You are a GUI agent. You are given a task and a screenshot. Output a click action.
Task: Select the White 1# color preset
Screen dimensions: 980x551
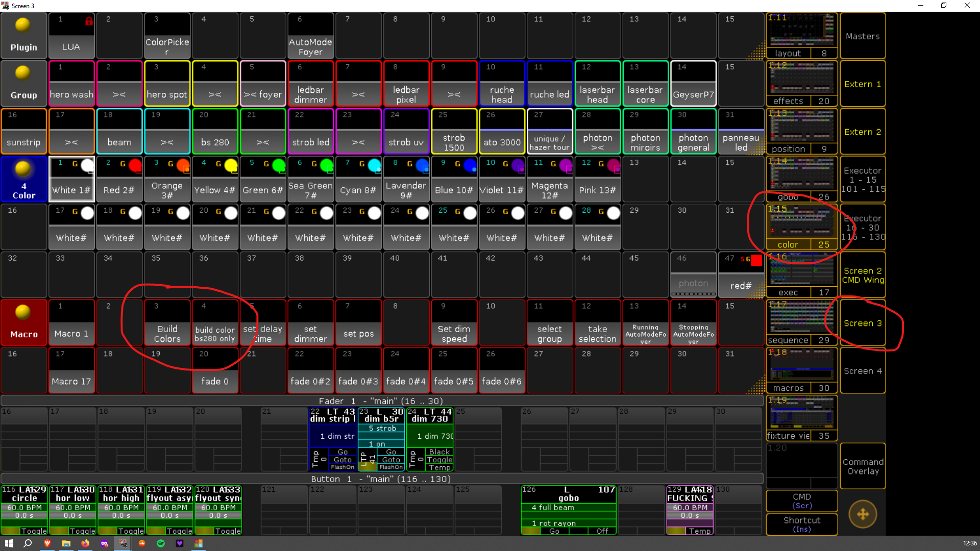tap(71, 179)
